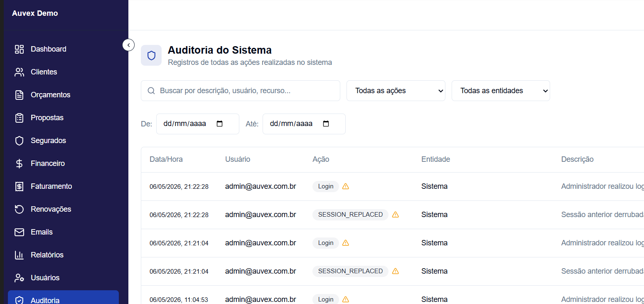Viewport: 644px width, 304px height.
Task: Open Relatórios in the sidebar
Action: point(63,255)
